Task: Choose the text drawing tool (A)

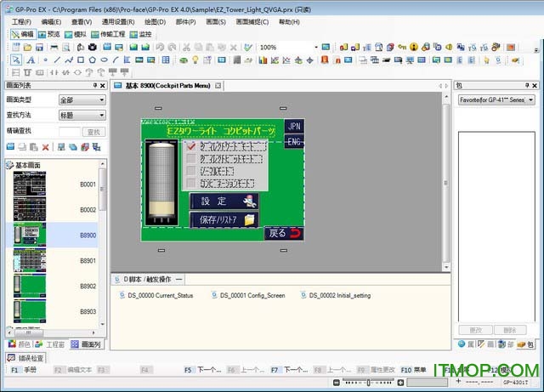Action: [31, 60]
